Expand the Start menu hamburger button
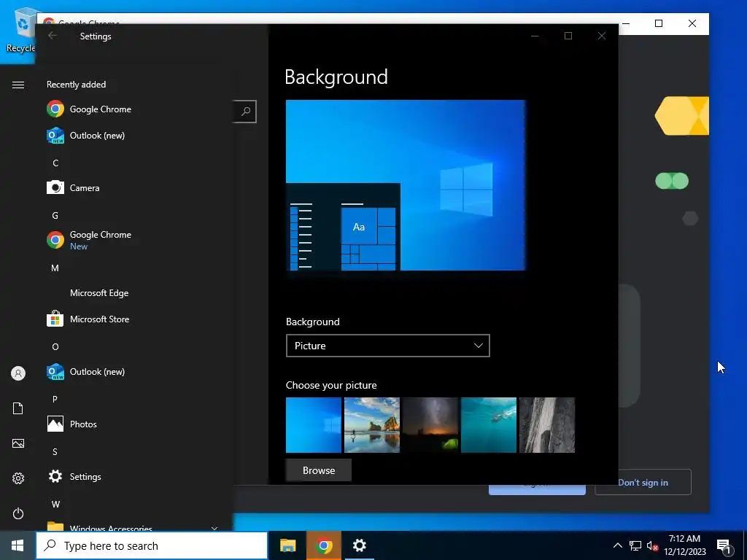This screenshot has width=747, height=560. [x=18, y=85]
